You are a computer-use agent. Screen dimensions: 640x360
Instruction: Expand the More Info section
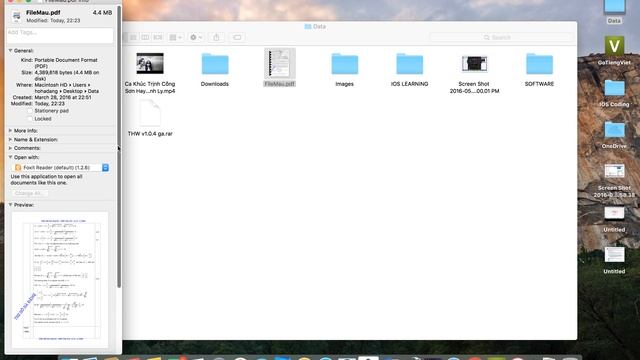(x=10, y=131)
